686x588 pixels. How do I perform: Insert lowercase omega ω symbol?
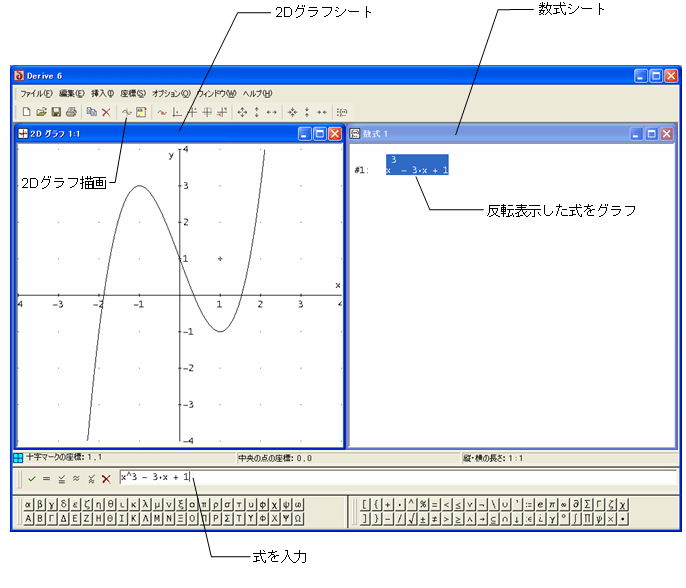(298, 504)
